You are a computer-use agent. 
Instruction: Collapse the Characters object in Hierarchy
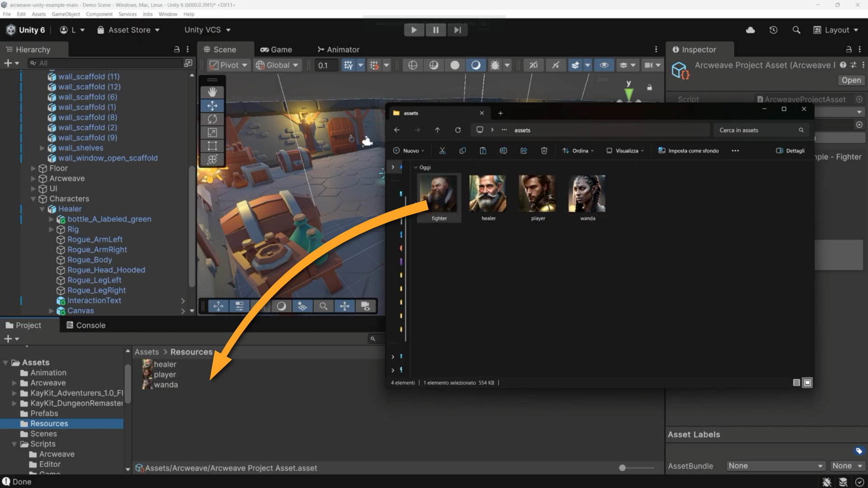[x=33, y=199]
